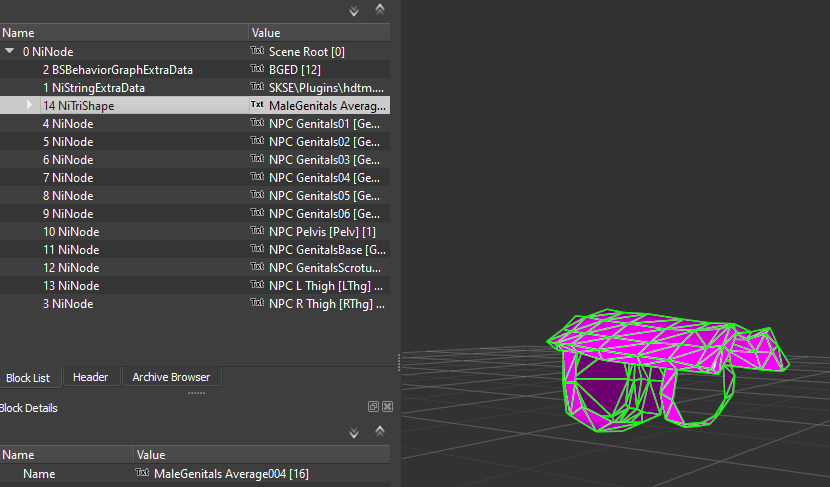Collapse the 0 NiNode root tree

(x=10, y=51)
